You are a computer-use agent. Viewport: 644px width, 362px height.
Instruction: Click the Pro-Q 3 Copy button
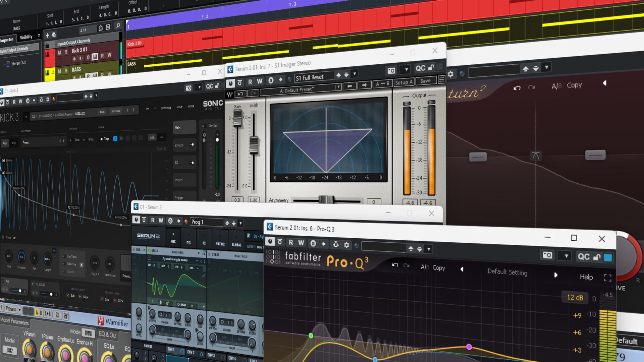439,267
